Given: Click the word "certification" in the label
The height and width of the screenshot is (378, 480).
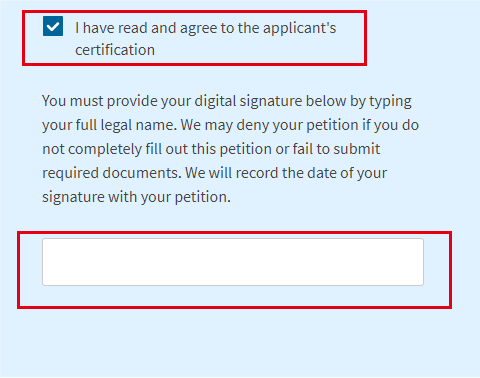Looking at the screenshot, I should click(115, 50).
